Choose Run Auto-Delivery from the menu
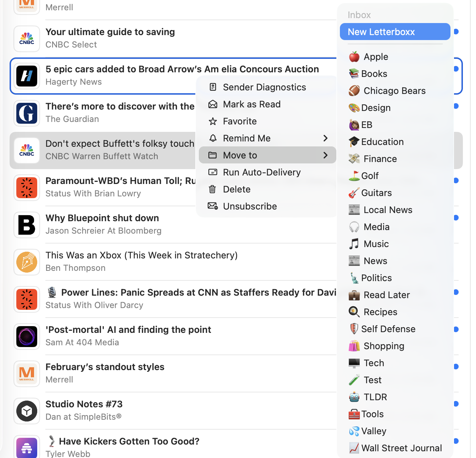 [261, 172]
